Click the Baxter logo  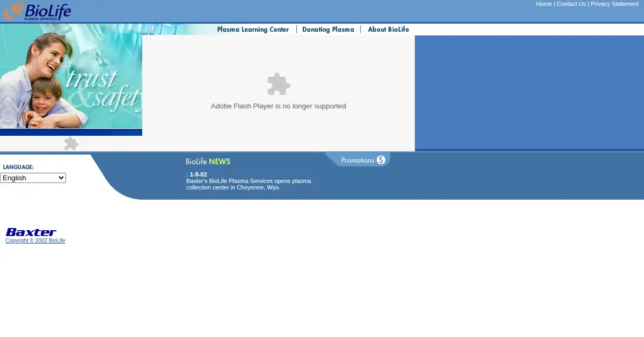click(31, 232)
